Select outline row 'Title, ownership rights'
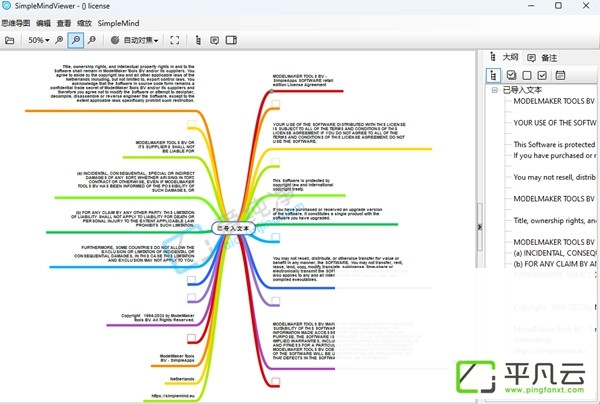This screenshot has width=600, height=404. pos(554,220)
